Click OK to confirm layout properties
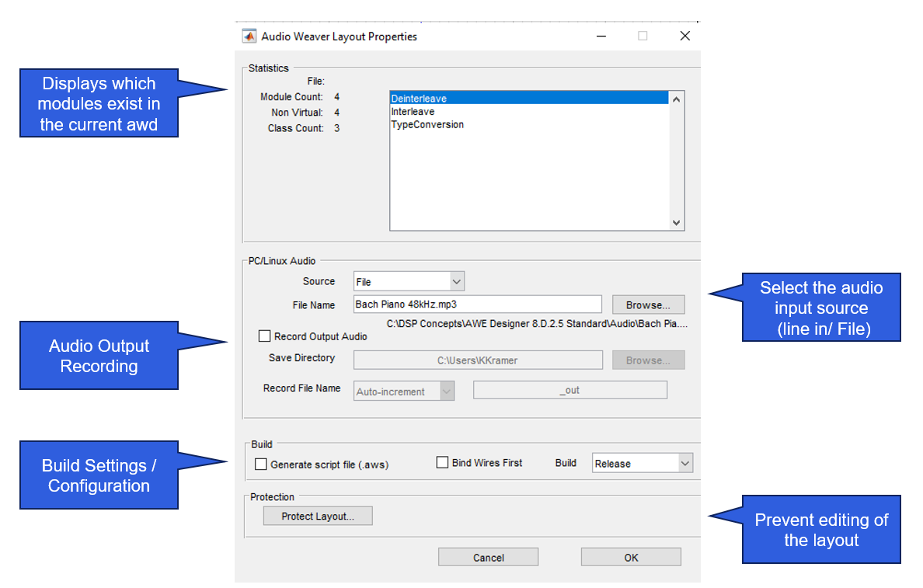Viewport: 923px width, 588px height. coord(631,558)
